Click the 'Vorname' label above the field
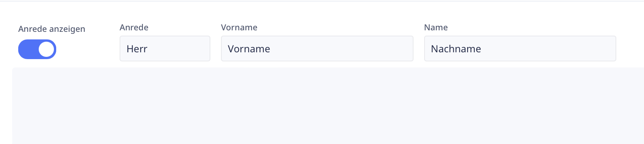644x144 pixels. [x=239, y=27]
